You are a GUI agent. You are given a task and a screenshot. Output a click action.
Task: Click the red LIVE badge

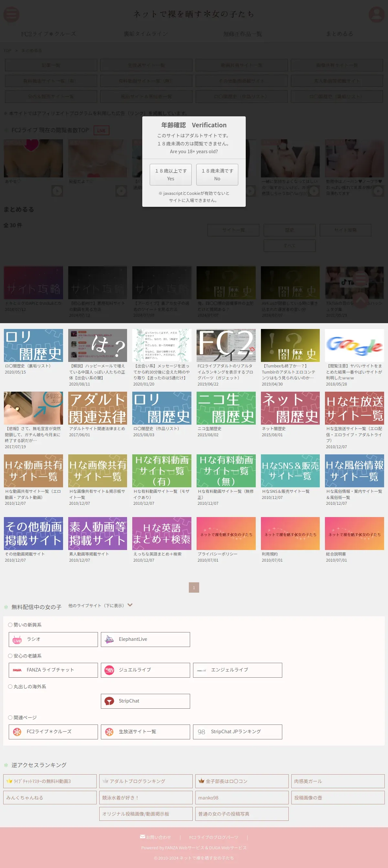pyautogui.click(x=102, y=131)
